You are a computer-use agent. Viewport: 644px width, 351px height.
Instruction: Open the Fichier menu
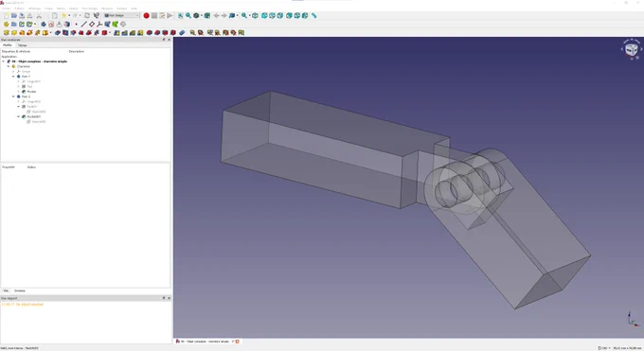(7, 9)
